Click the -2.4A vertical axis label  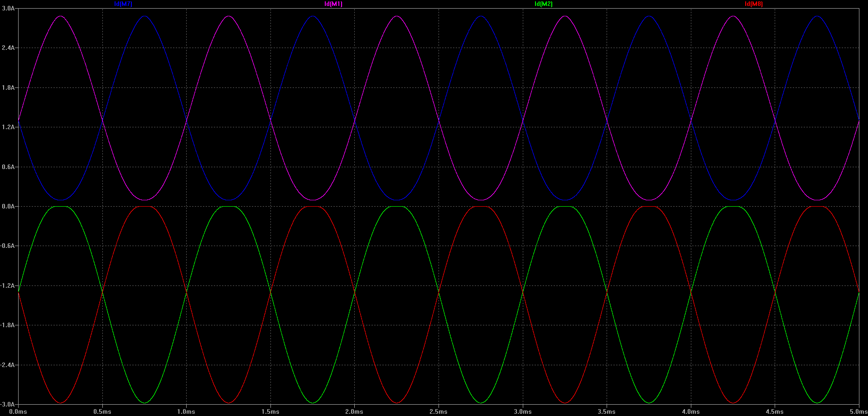7,365
